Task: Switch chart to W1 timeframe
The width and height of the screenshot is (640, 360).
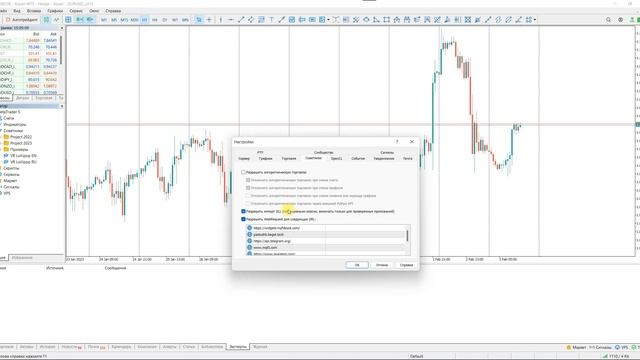Action: point(175,20)
